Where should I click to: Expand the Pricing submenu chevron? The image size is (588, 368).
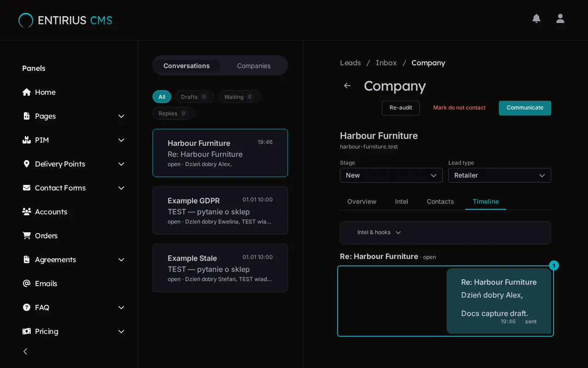(121, 331)
